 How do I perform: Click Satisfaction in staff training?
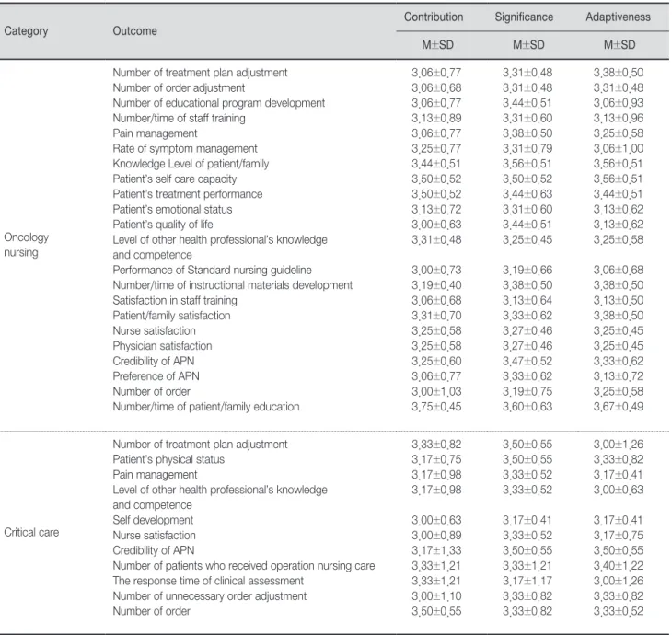pyautogui.click(x=175, y=300)
